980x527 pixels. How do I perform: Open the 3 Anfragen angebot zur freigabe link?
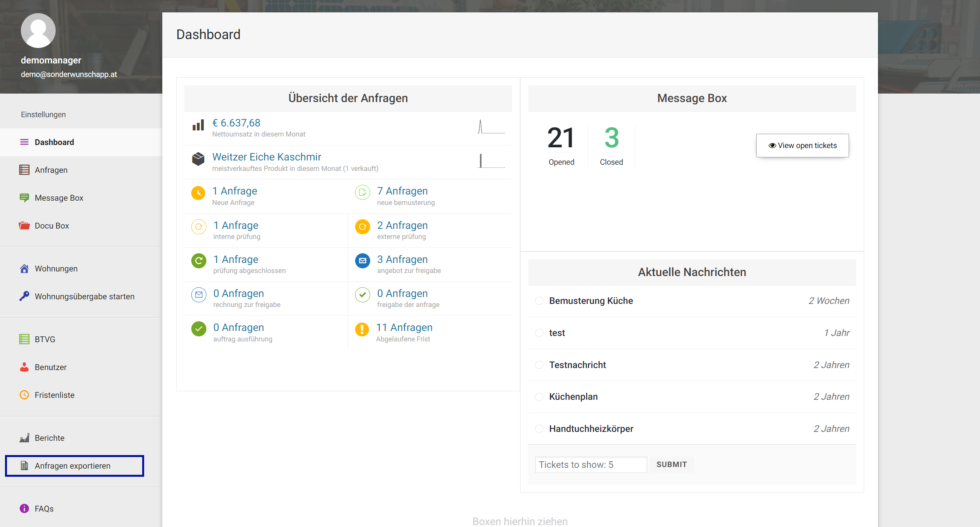[x=402, y=259]
